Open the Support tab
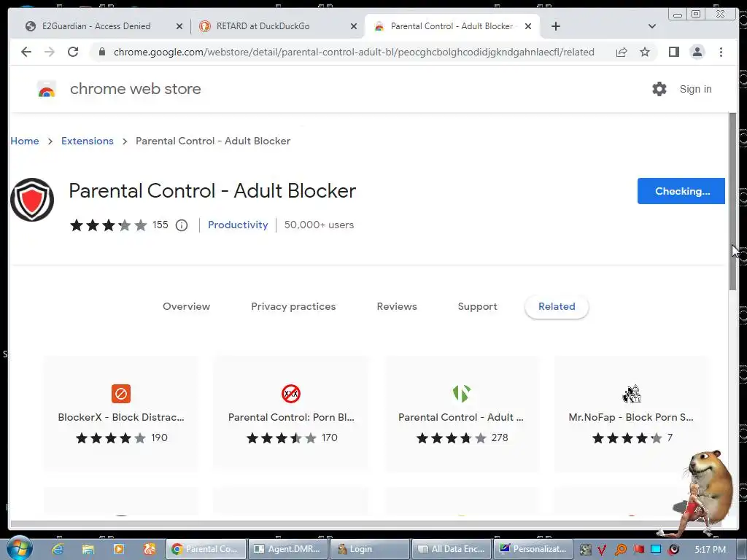 tap(477, 307)
